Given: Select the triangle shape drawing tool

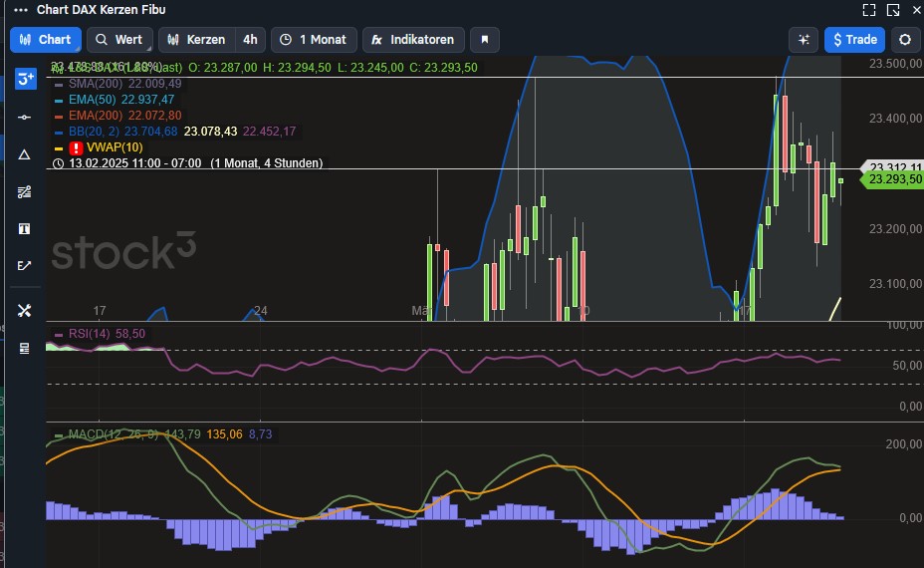Looking at the screenshot, I should (x=25, y=154).
